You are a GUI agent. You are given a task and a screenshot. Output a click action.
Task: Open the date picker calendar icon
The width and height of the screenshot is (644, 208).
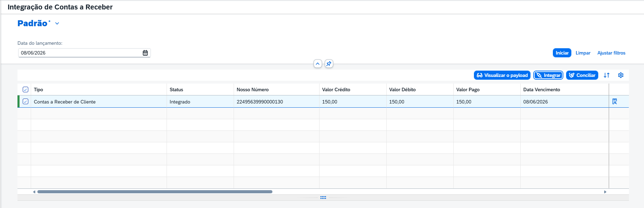tap(145, 53)
